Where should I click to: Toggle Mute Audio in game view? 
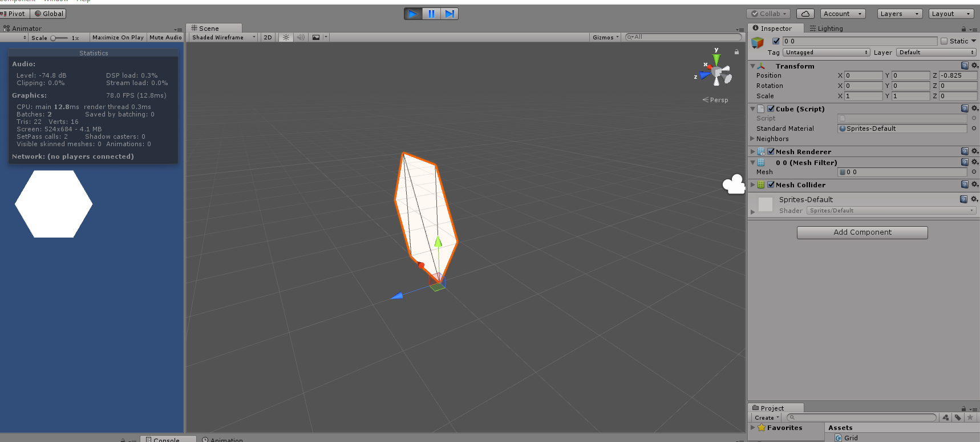165,38
